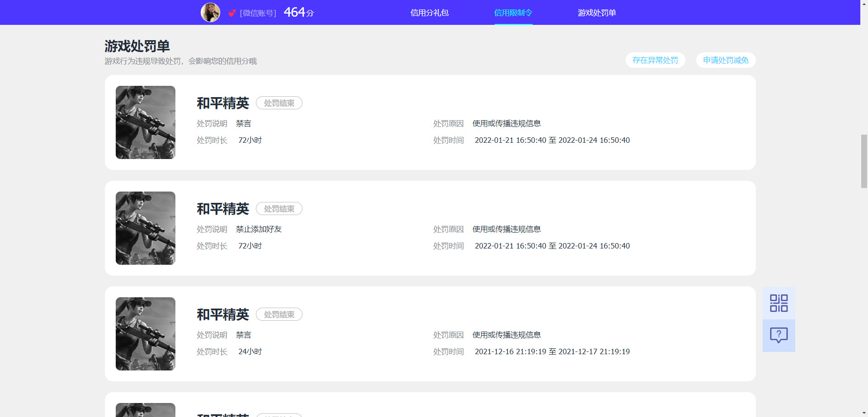Click the [微信账号] label

(x=258, y=13)
